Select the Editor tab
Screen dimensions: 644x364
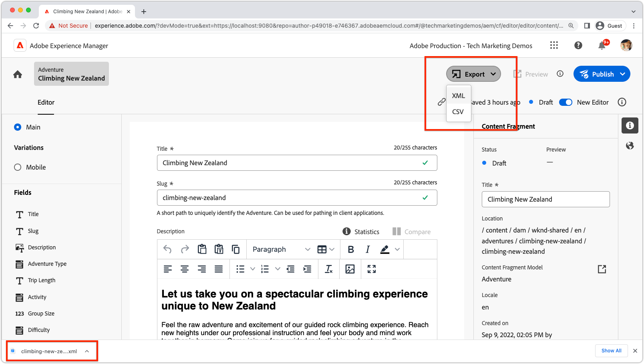[x=46, y=103]
